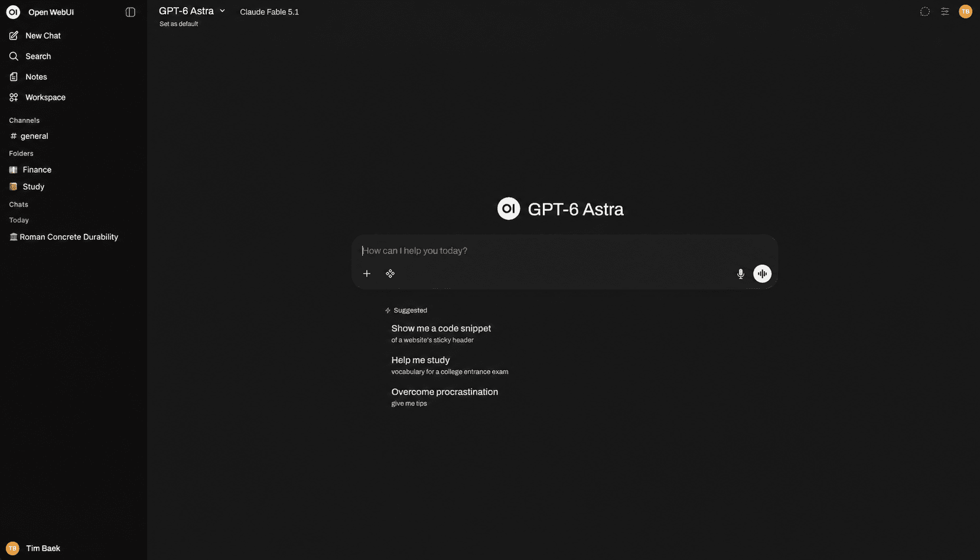The height and width of the screenshot is (560, 980).
Task: Click the Finance folder emoji icon
Action: tap(13, 170)
